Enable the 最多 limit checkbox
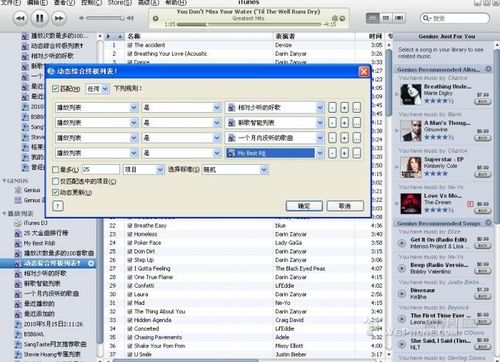Viewport: 500px width, 362px height. (x=56, y=170)
